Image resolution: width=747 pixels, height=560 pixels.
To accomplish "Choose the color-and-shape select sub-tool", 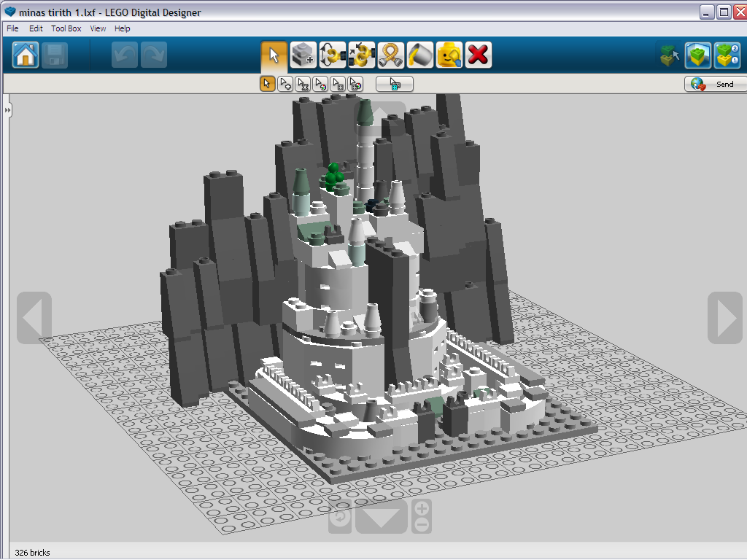I will [355, 84].
